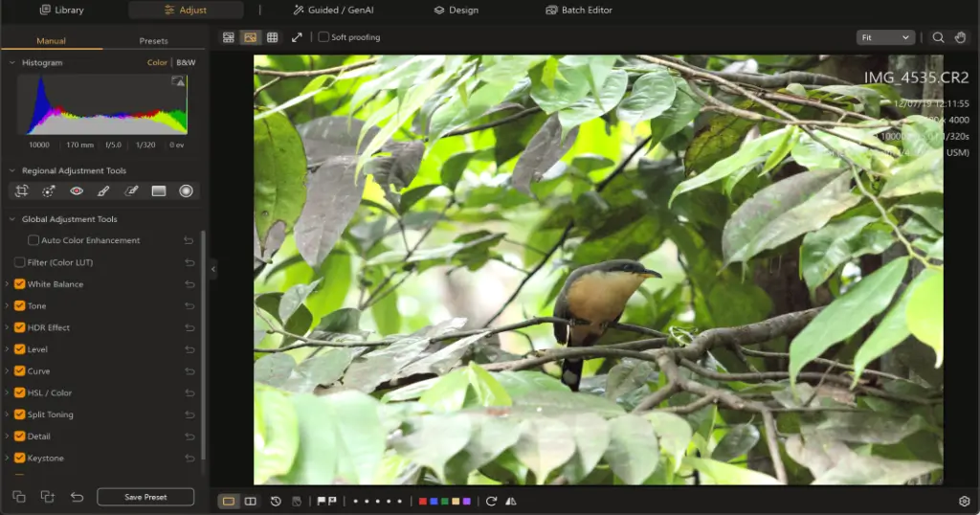Enable the Filter (Color LUT) checkbox
This screenshot has height=515, width=980.
point(20,262)
